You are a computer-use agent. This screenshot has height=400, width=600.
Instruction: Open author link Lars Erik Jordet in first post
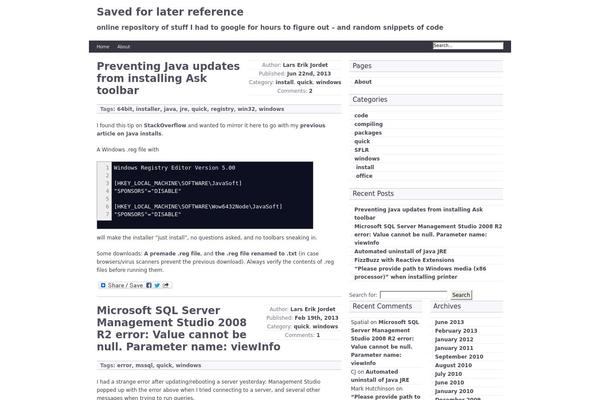305,65
